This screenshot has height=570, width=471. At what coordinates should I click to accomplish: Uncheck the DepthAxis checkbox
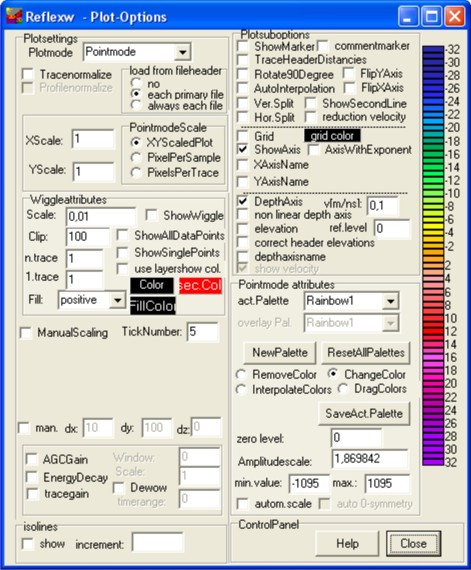pyautogui.click(x=243, y=201)
